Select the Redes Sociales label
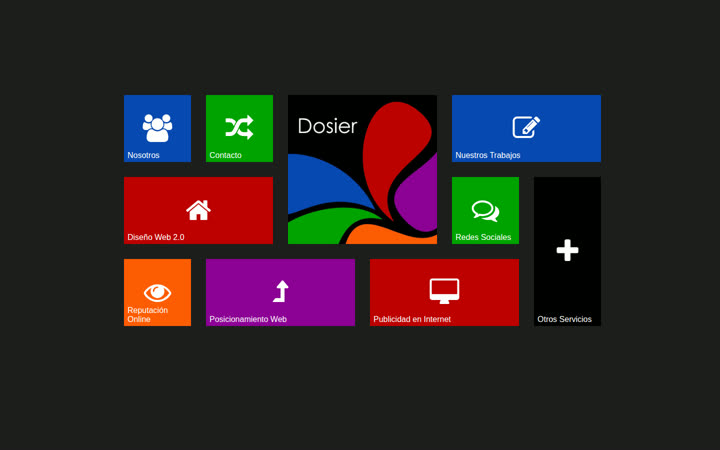This screenshot has height=450, width=720. point(483,237)
